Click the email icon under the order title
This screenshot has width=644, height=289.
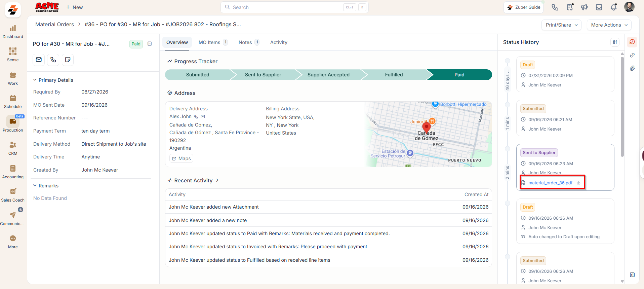[39, 60]
